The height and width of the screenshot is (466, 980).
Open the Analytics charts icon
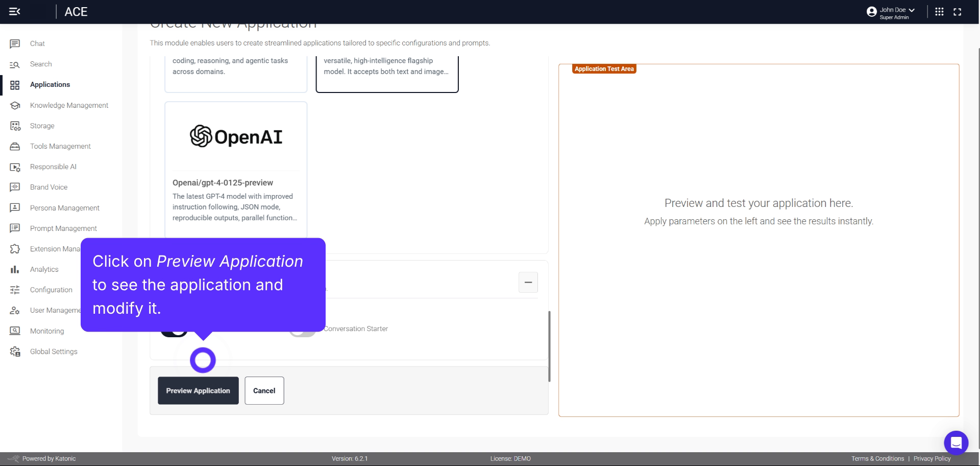click(x=15, y=269)
